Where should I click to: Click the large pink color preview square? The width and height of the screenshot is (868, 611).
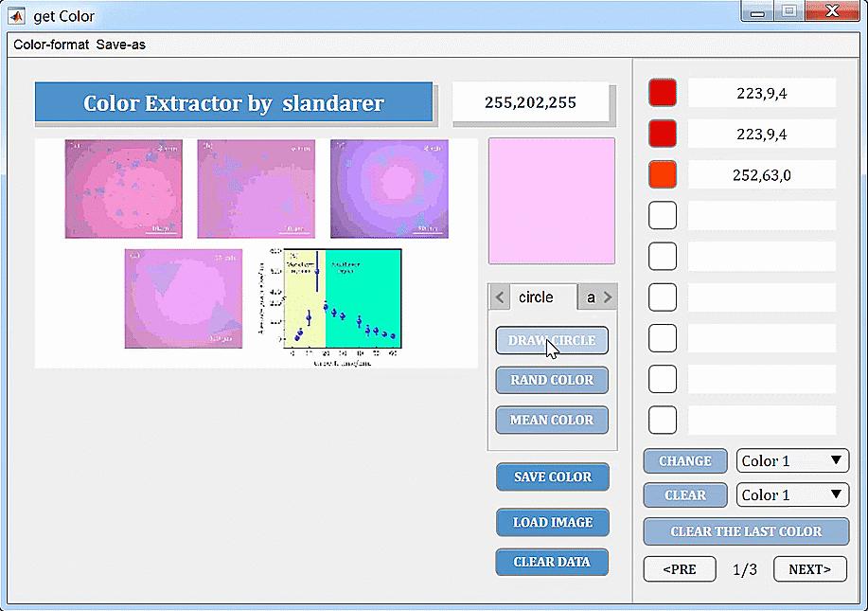click(x=552, y=200)
